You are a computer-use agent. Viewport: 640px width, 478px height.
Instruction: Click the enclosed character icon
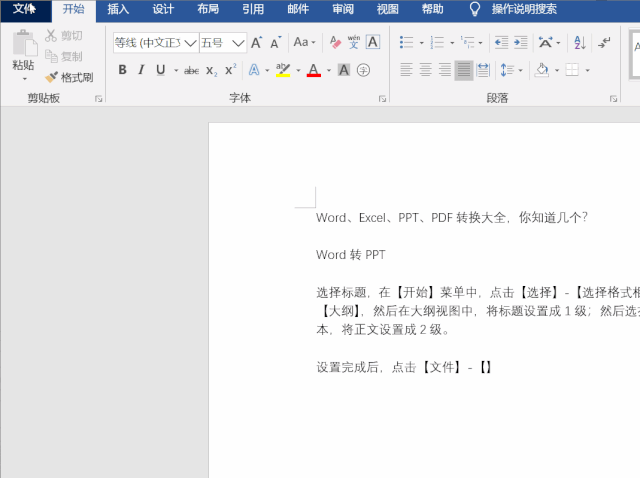tap(363, 70)
